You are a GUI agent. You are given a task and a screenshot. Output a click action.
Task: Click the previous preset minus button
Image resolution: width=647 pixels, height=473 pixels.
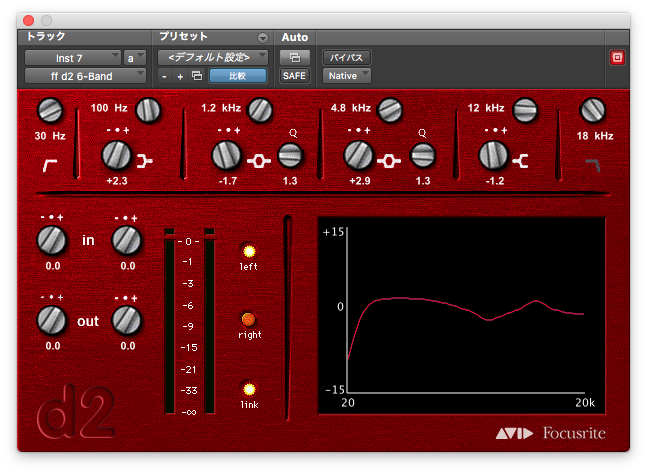(165, 76)
